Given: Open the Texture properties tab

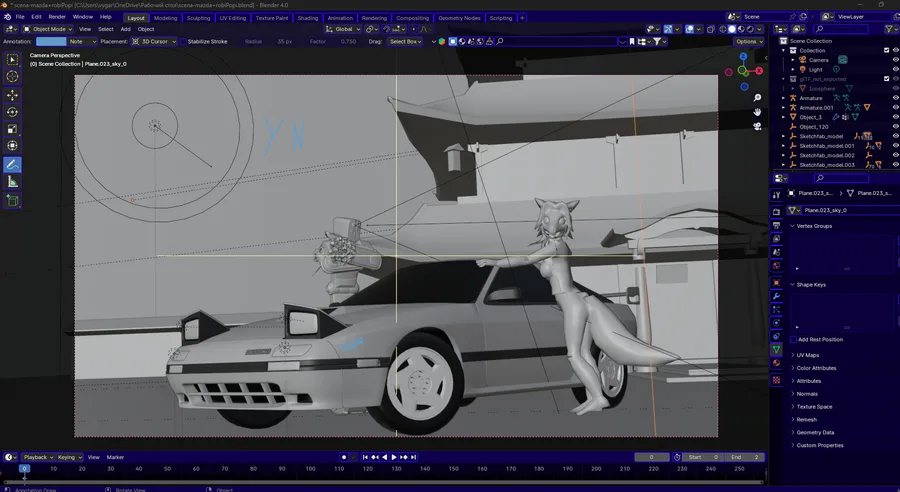Looking at the screenshot, I should 776,380.
